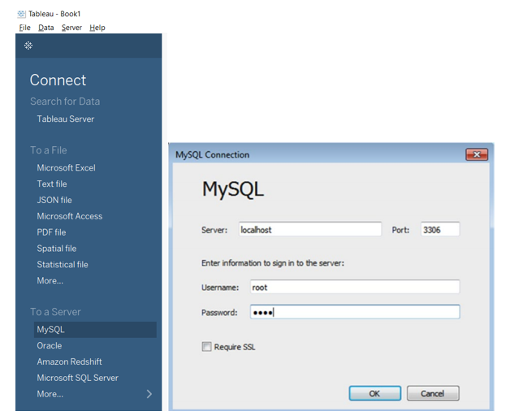This screenshot has height=420, width=510.
Task: Close the MySQL Connection dialog
Action: [x=477, y=154]
